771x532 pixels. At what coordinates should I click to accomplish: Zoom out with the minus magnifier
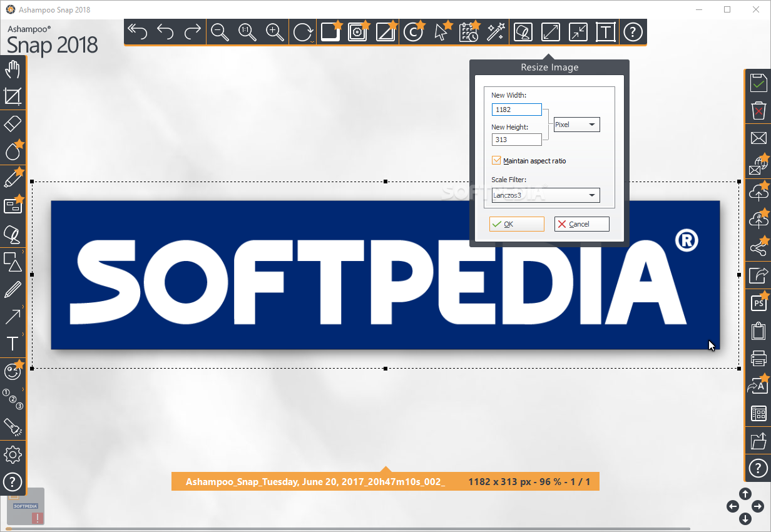220,32
